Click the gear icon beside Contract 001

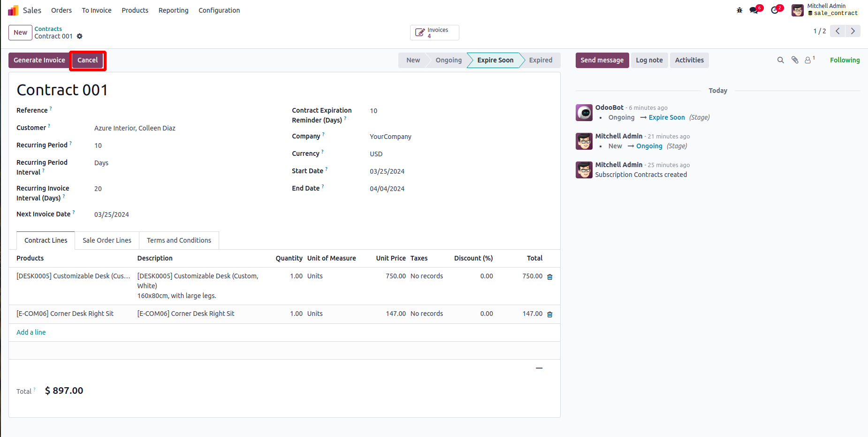pos(80,37)
